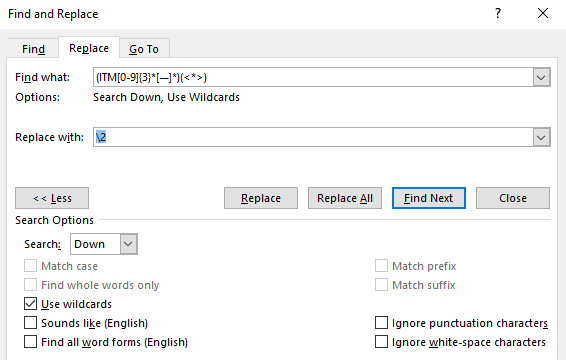Click the 'Search Options' section heading

click(54, 220)
